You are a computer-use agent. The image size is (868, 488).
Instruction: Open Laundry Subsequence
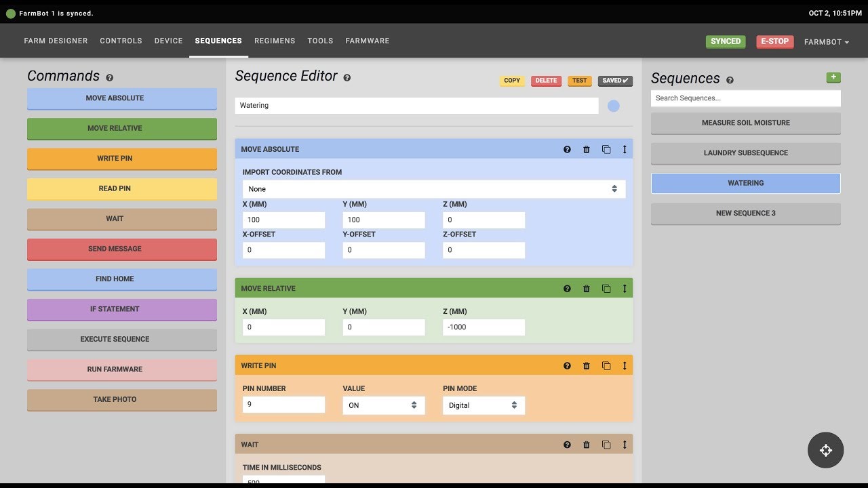click(746, 153)
